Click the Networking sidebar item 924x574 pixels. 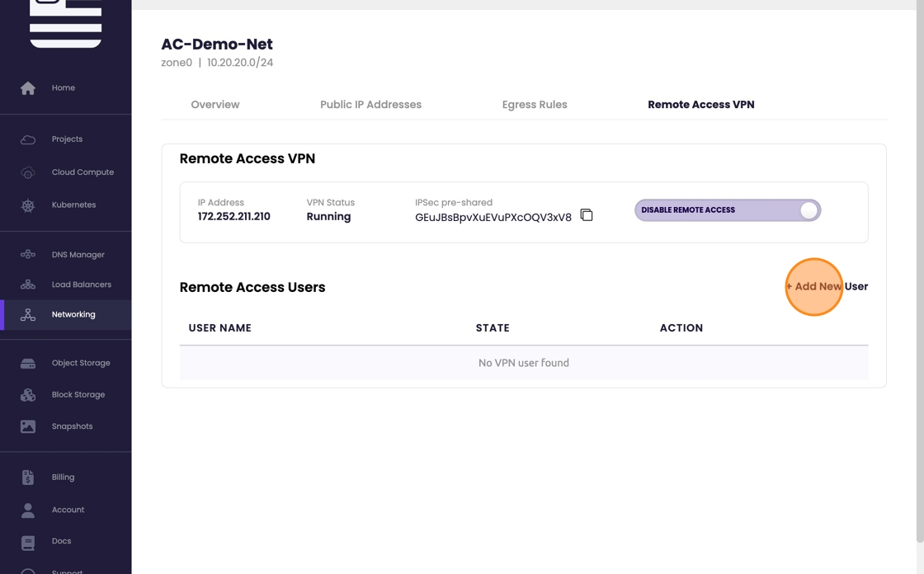point(73,314)
